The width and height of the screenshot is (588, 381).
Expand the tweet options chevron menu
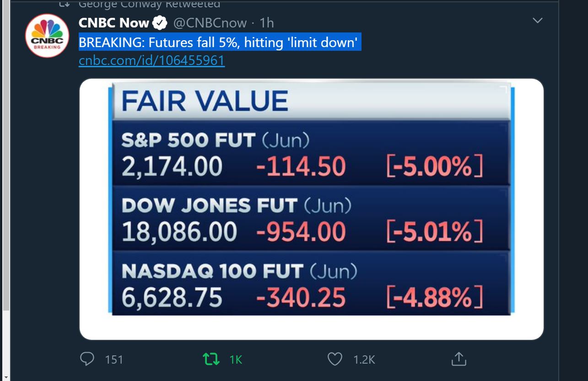pyautogui.click(x=538, y=21)
